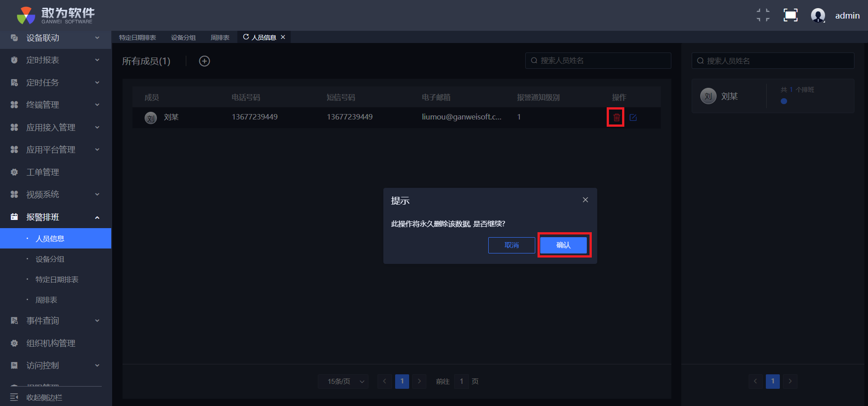Confirm deletion with the 确认 button
The image size is (868, 406).
564,245
